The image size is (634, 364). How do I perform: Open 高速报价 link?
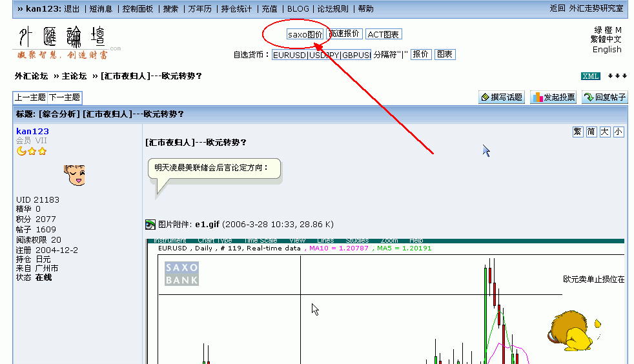click(344, 34)
